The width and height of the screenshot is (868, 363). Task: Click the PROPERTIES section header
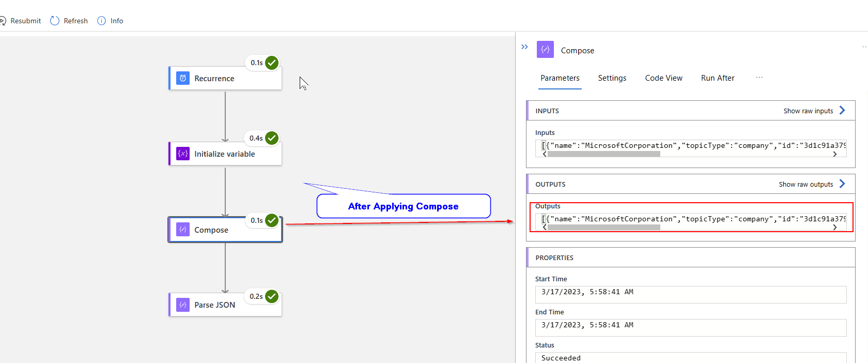pos(691,258)
